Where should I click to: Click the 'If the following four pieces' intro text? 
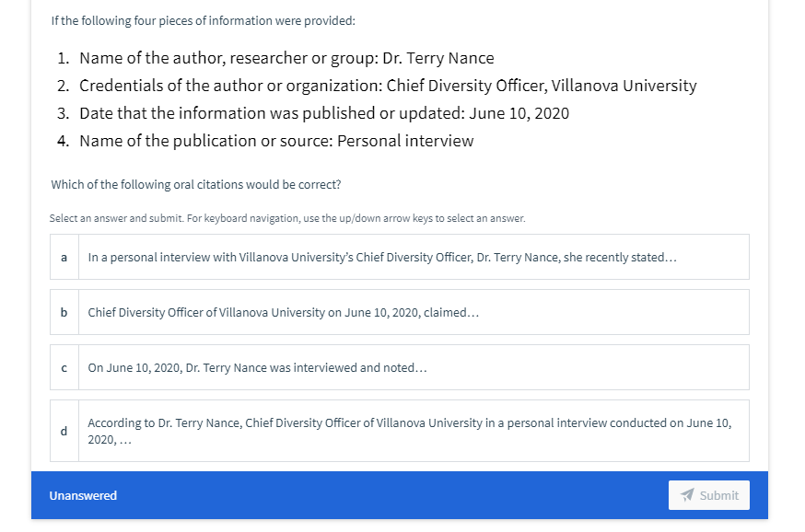tap(204, 21)
